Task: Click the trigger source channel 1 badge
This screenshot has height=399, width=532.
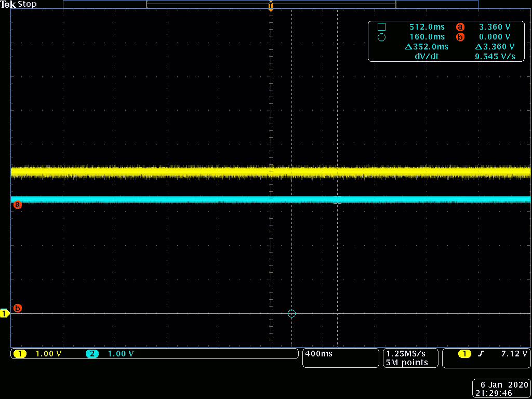Action: coord(464,354)
